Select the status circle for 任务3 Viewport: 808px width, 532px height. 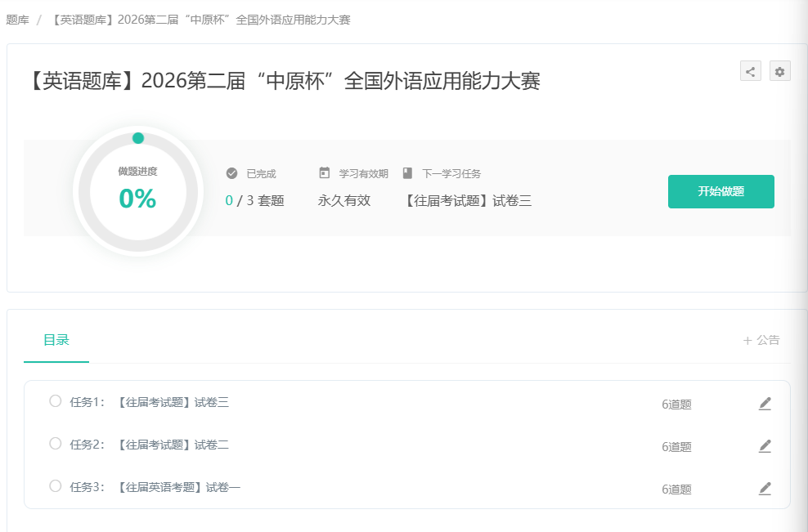pyautogui.click(x=56, y=486)
